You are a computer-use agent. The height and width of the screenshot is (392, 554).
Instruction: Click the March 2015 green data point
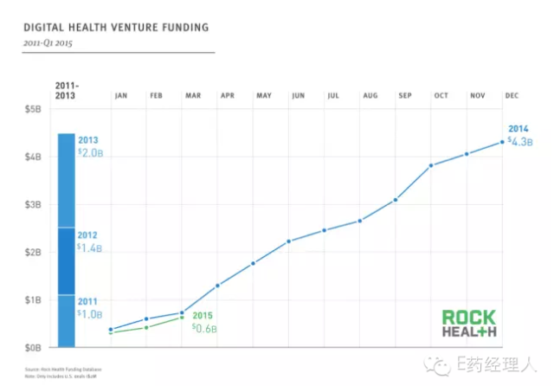(182, 318)
